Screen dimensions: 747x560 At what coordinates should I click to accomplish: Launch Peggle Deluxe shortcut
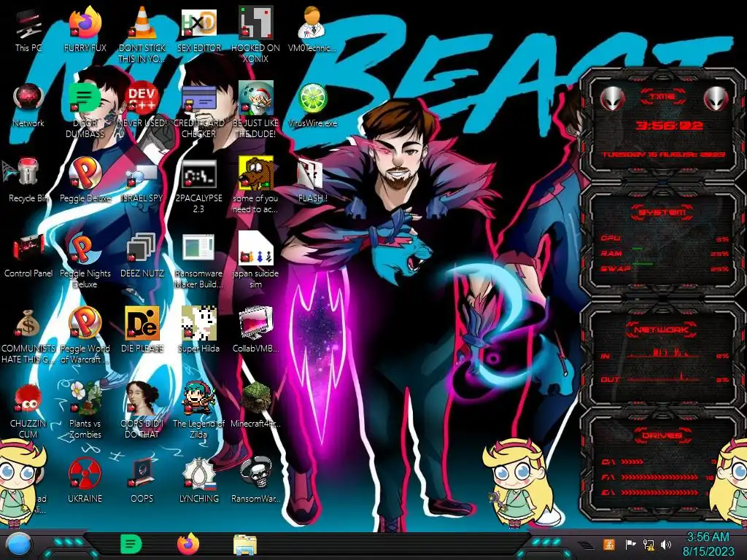click(85, 181)
